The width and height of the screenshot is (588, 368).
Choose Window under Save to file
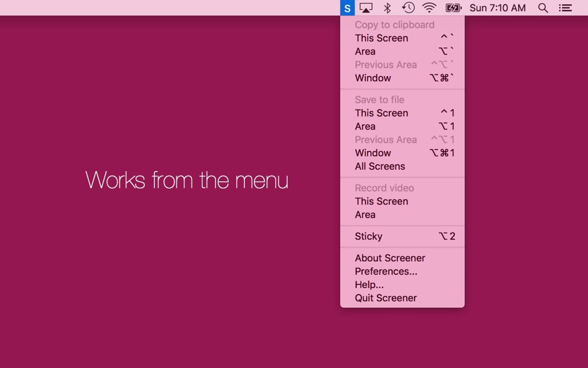click(x=402, y=153)
